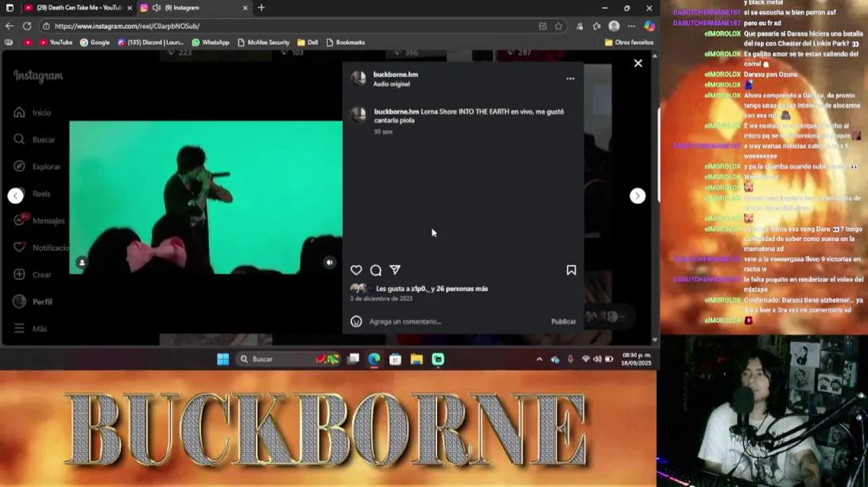Open the Edge profile avatar
Viewport: 868px width, 487px height.
[x=614, y=26]
